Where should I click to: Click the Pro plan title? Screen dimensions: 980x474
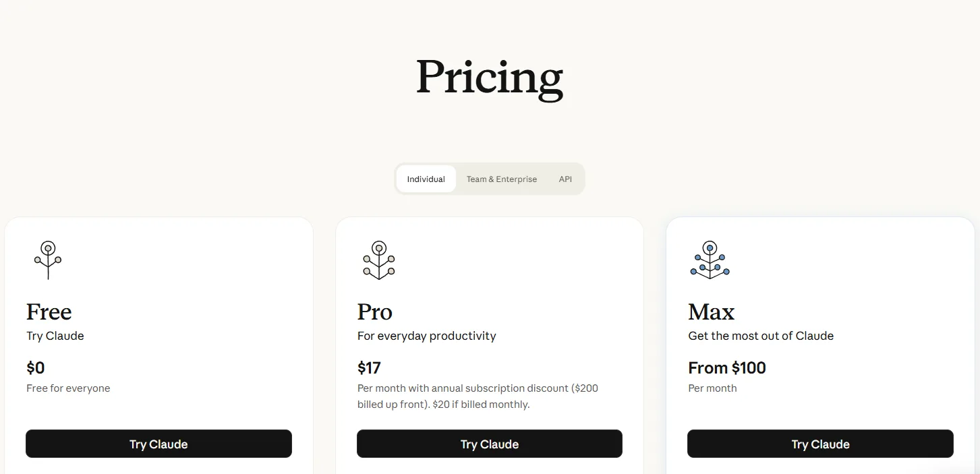coord(375,312)
